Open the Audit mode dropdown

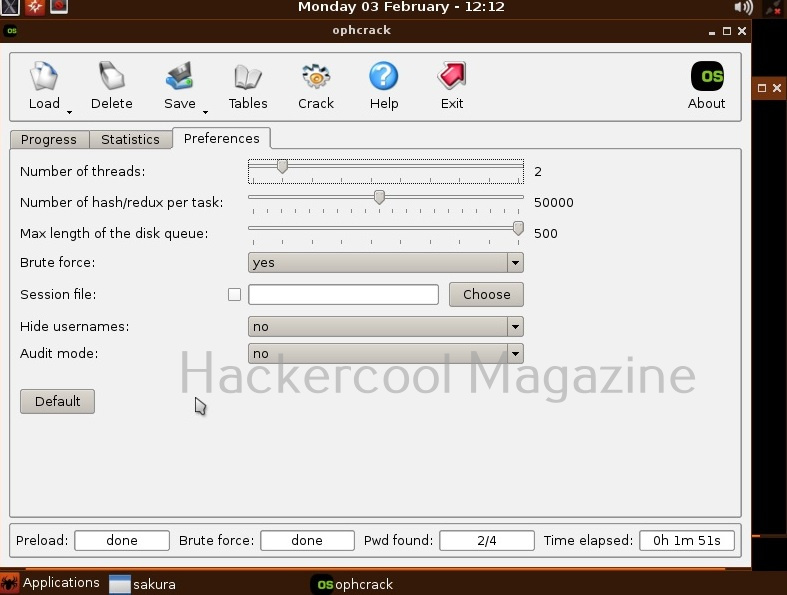click(385, 353)
